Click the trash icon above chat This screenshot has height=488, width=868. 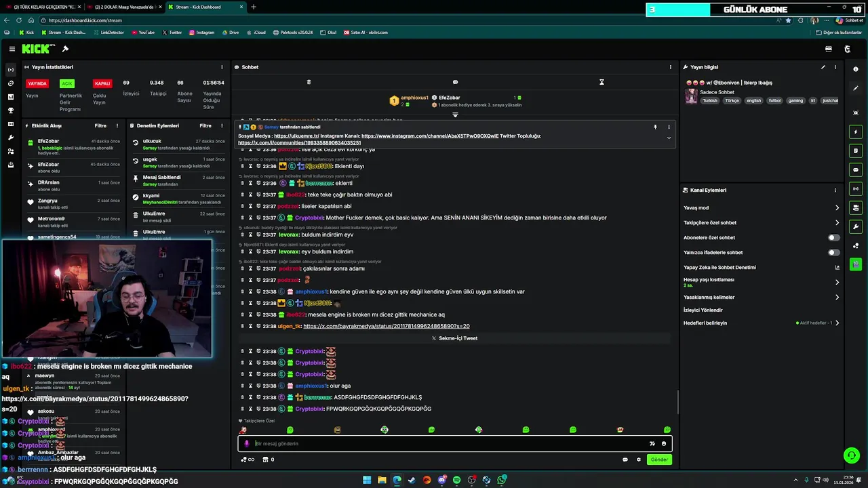click(x=309, y=82)
